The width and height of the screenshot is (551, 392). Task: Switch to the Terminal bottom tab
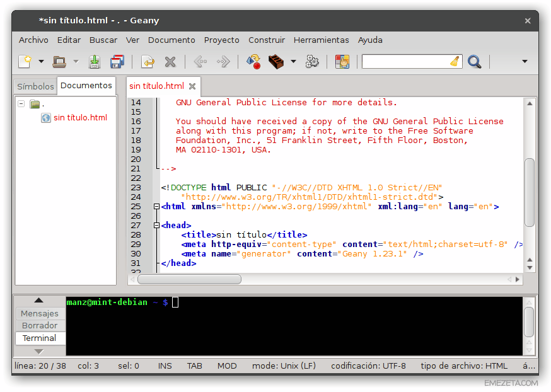pyautogui.click(x=39, y=338)
